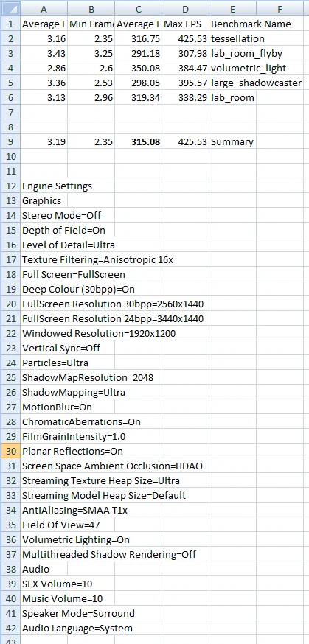Select column A header
309x644 pixels.
[x=44, y=9]
